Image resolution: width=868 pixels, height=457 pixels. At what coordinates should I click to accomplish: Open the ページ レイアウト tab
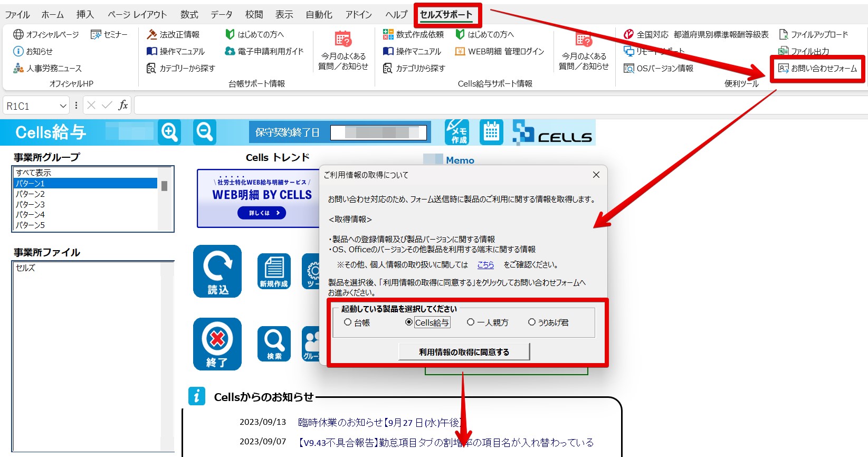[137, 15]
